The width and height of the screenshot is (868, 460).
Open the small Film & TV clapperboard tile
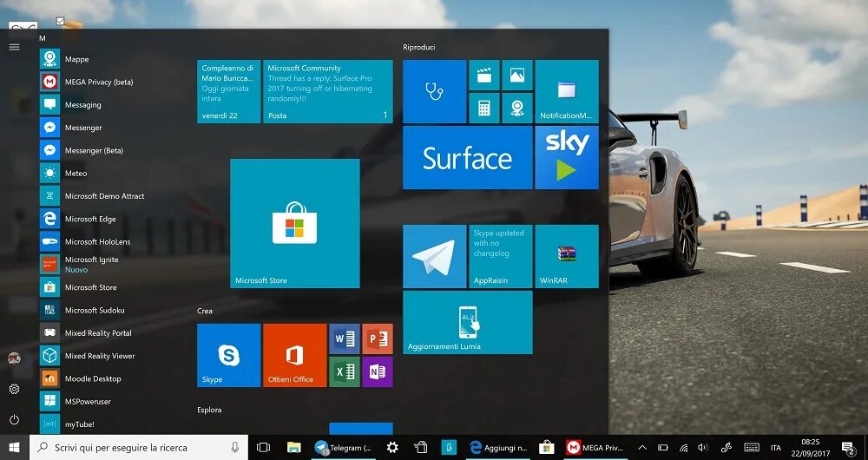484,76
